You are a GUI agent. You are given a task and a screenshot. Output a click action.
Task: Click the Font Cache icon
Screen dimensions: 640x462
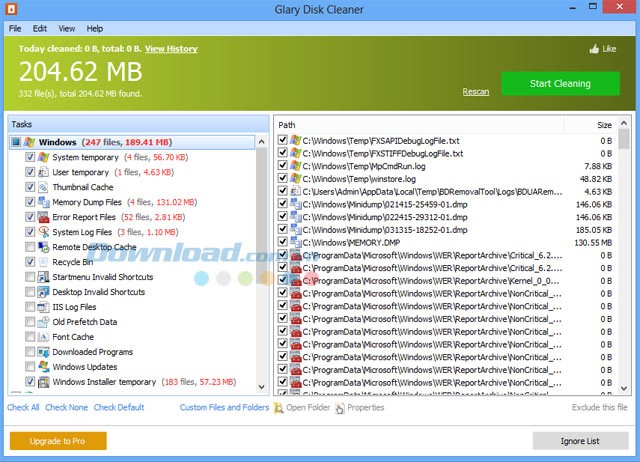click(x=44, y=337)
